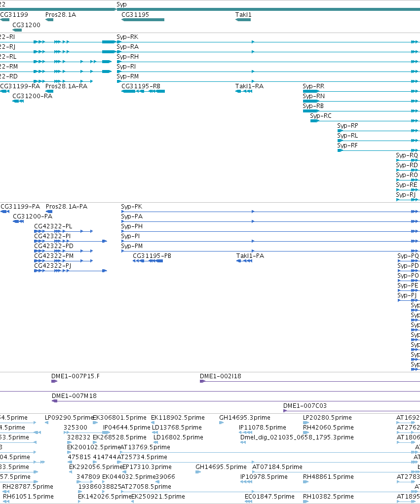This screenshot has height=504, width=420.
Task: Click polypeptide Syp-PO
Action: pyautogui.click(x=408, y=276)
